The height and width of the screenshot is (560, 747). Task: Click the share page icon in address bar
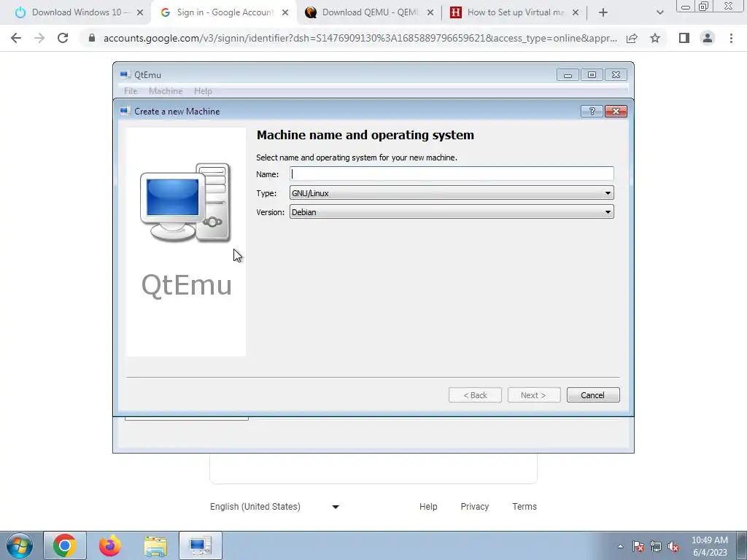point(632,38)
